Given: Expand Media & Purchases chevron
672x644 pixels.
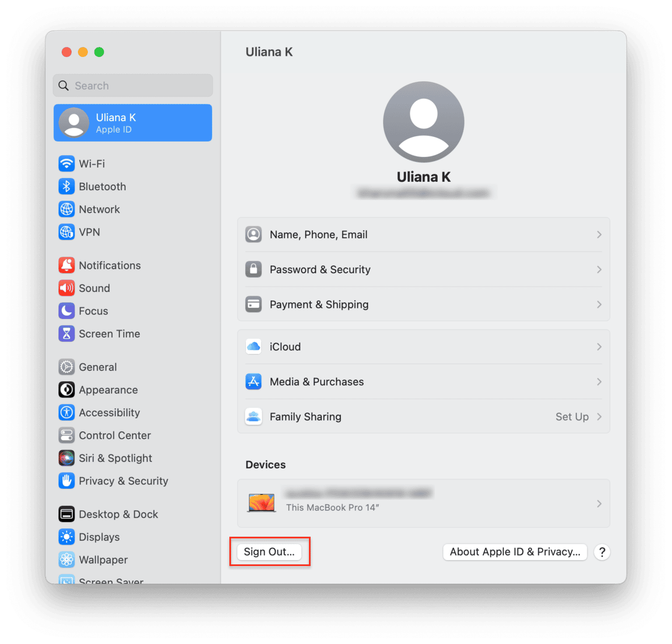Looking at the screenshot, I should point(599,381).
